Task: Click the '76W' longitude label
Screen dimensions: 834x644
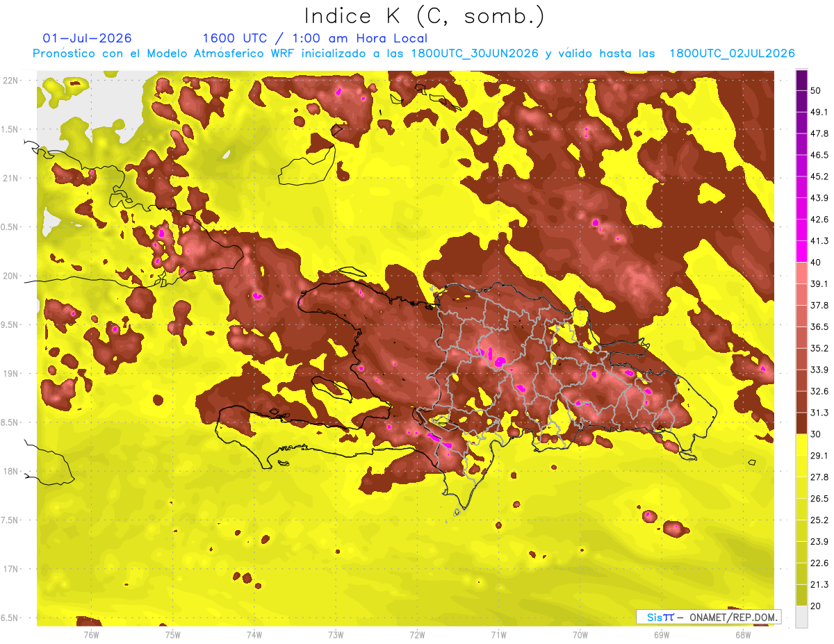Action: coord(91,634)
